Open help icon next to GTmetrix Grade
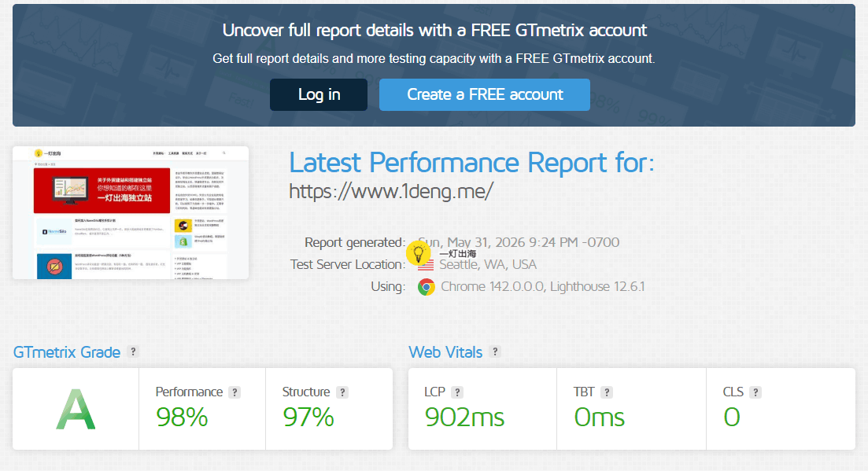This screenshot has height=471, width=868. 133,351
